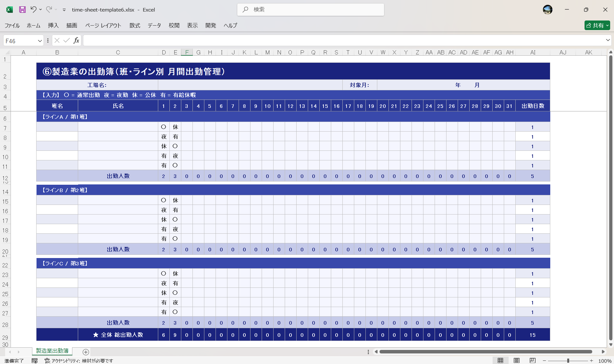The width and height of the screenshot is (614, 364).
Task: Click the sheet title ⑥製造業の出勤簿 cell
Action: (293, 71)
